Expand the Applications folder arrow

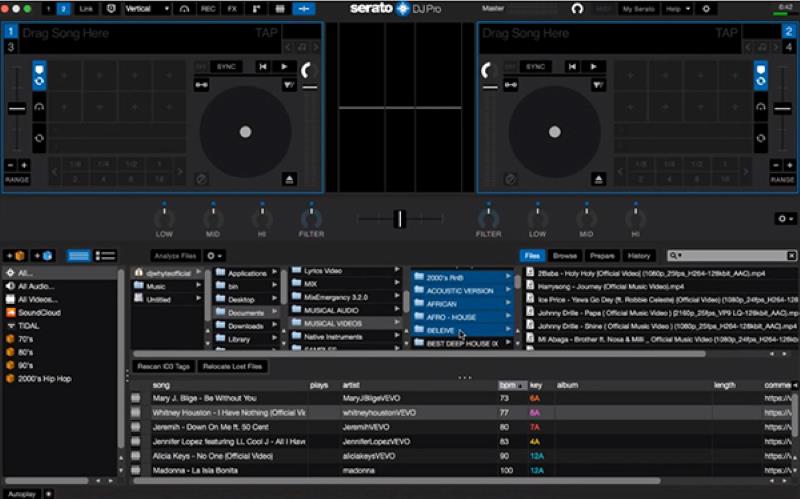(274, 272)
